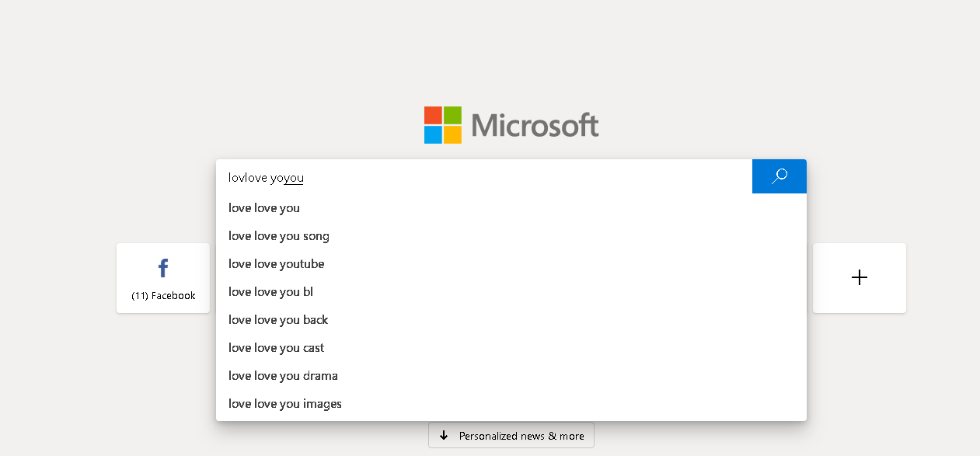Select the love love you bl suggestion
Image resolution: width=980 pixels, height=456 pixels.
tap(270, 291)
